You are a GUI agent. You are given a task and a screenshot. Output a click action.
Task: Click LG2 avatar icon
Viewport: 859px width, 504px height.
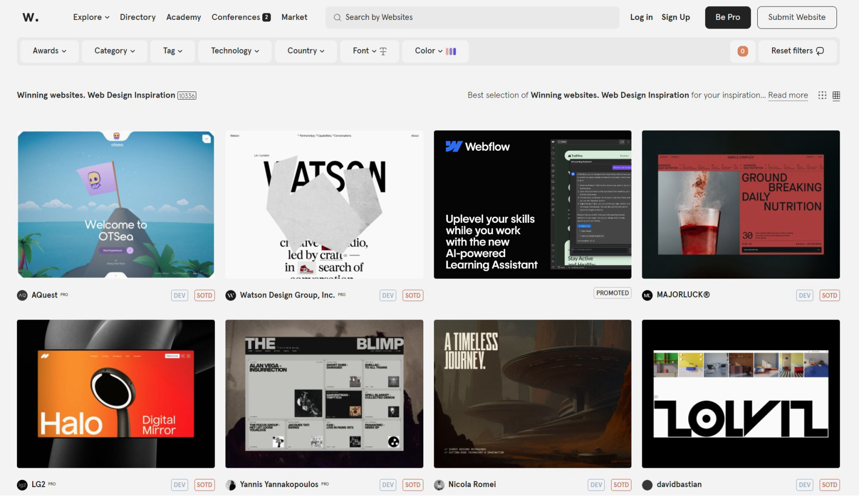[22, 485]
